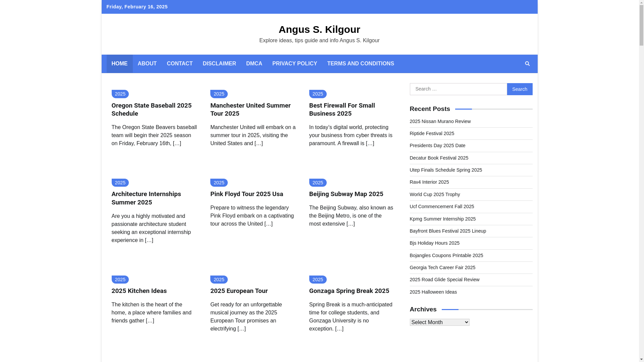Open TERMS AND CONDITIONS menu item

point(360,64)
